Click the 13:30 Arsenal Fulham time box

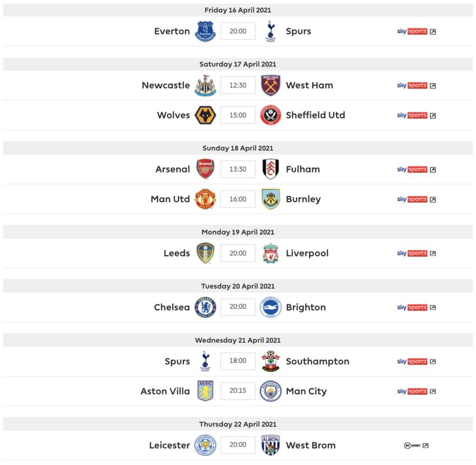click(238, 169)
